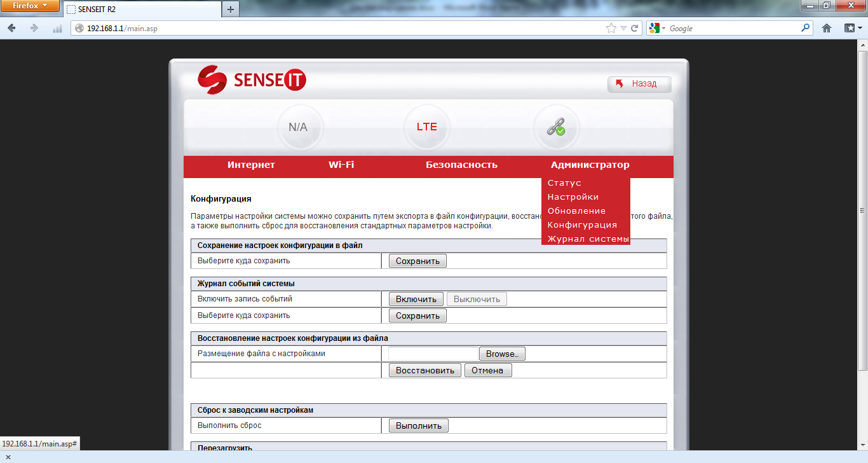868x463 pixels.
Task: Open the Firefox application menu
Action: tap(30, 6)
